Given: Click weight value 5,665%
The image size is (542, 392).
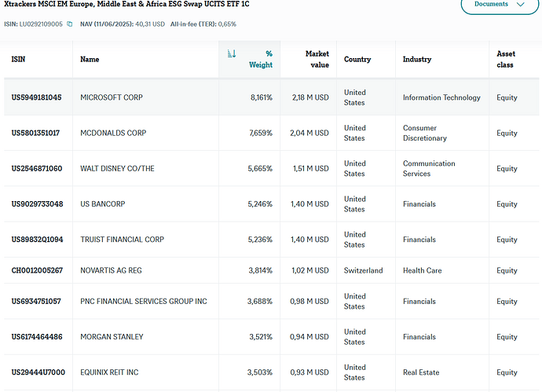Looking at the screenshot, I should tap(260, 169).
